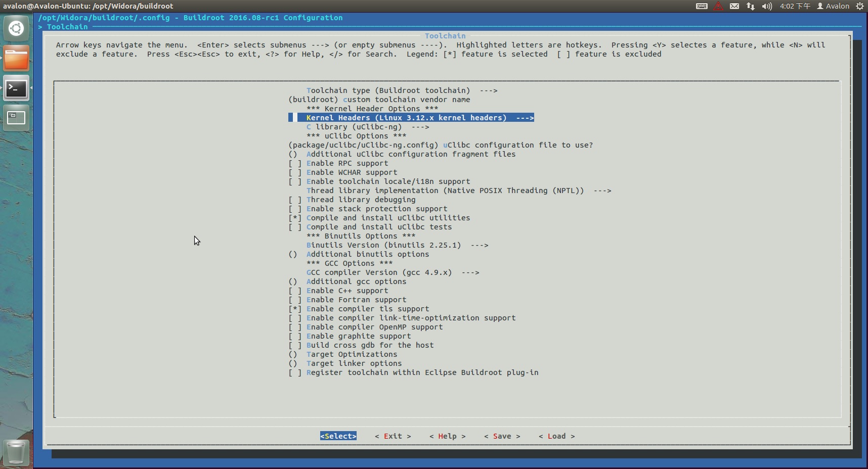The width and height of the screenshot is (868, 469).
Task: Open the Ubuntu Dash launcher icon
Action: pos(16,28)
